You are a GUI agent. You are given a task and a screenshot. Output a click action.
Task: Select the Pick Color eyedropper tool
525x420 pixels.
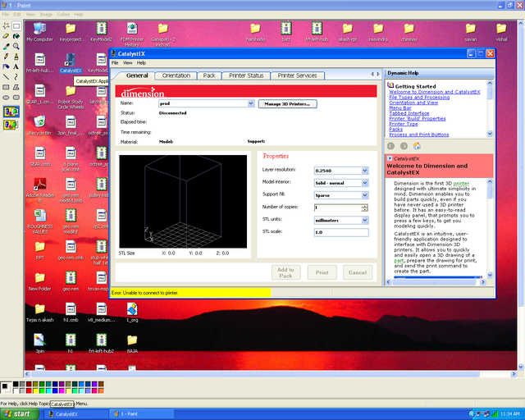point(6,46)
